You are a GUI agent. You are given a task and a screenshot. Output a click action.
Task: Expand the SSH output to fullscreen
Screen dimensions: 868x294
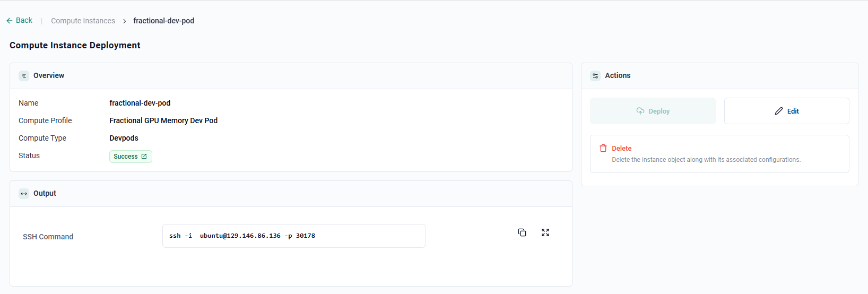pyautogui.click(x=545, y=232)
